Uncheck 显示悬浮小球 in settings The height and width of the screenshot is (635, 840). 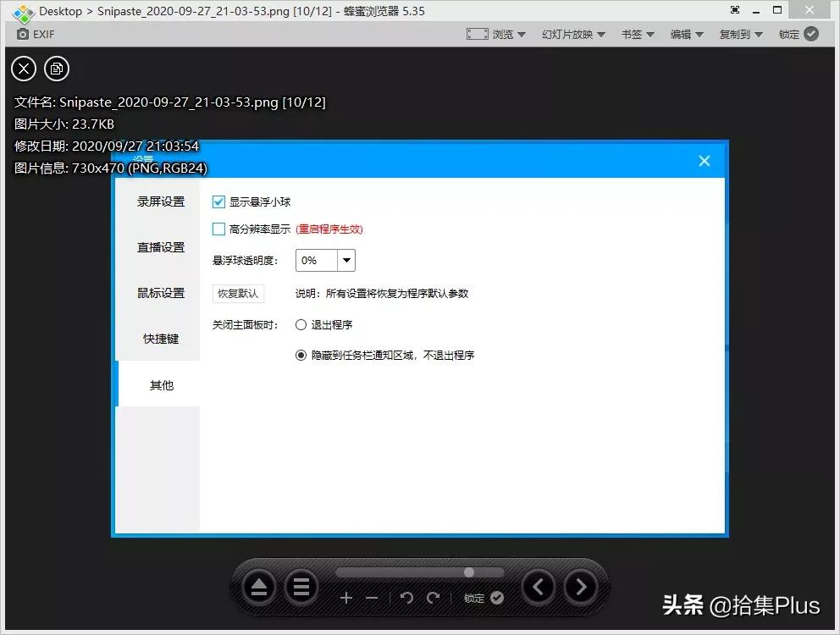218,202
